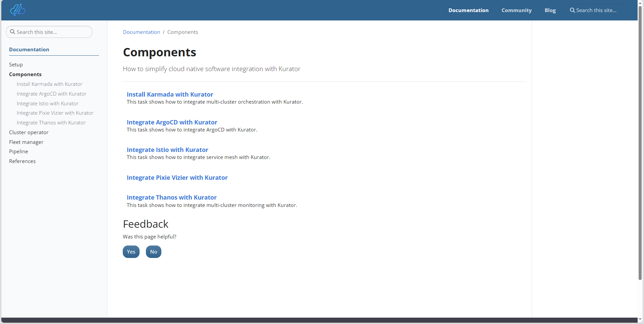Open the Documentation heading in sidebar

[x=29, y=50]
